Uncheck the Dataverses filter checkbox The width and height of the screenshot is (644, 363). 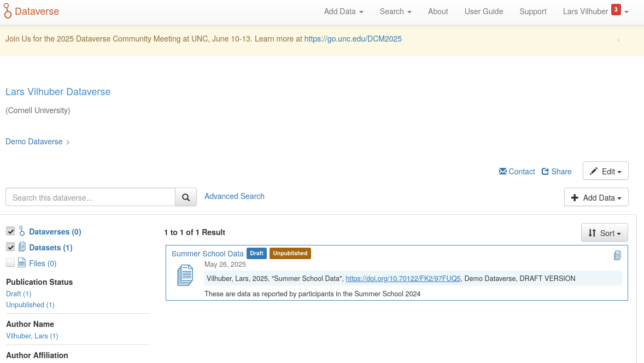click(10, 231)
